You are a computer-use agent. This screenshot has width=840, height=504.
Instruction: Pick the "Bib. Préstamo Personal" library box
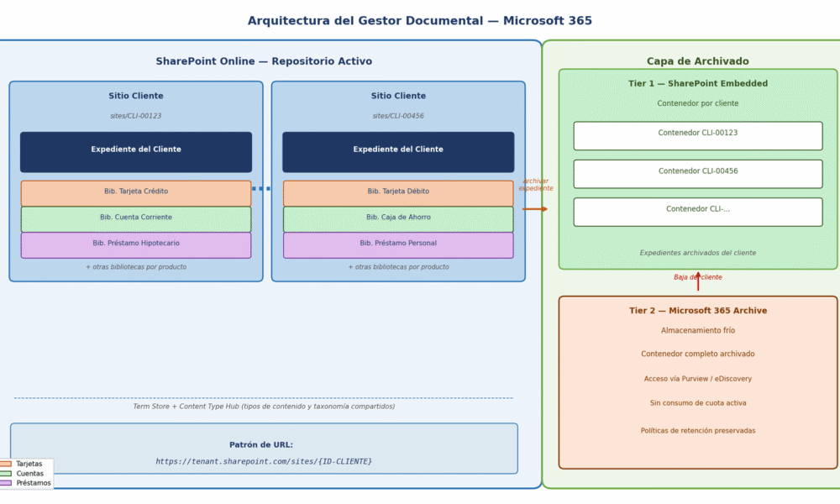pyautogui.click(x=398, y=245)
